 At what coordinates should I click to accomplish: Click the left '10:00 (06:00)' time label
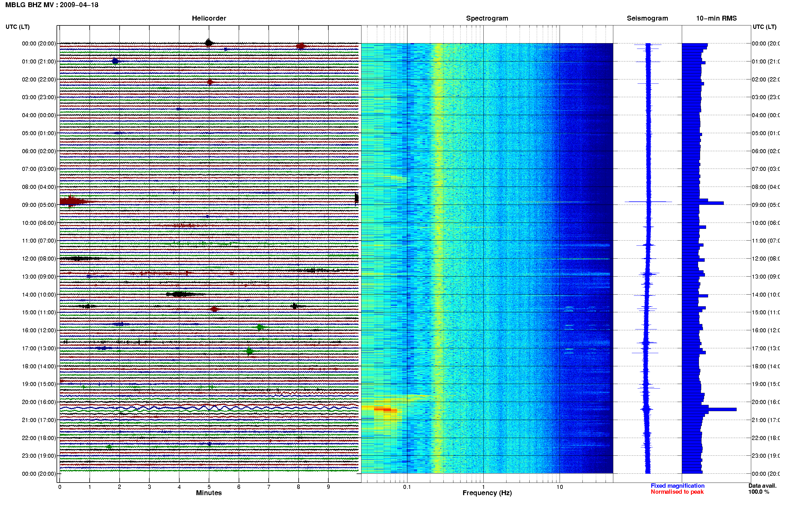(x=39, y=223)
